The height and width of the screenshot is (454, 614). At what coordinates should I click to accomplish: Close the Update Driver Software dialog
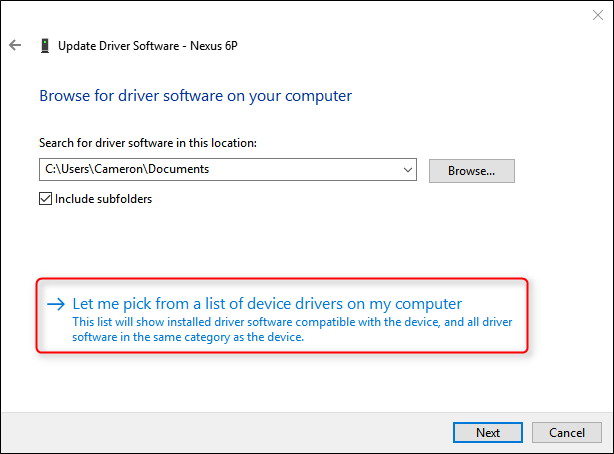tap(598, 14)
